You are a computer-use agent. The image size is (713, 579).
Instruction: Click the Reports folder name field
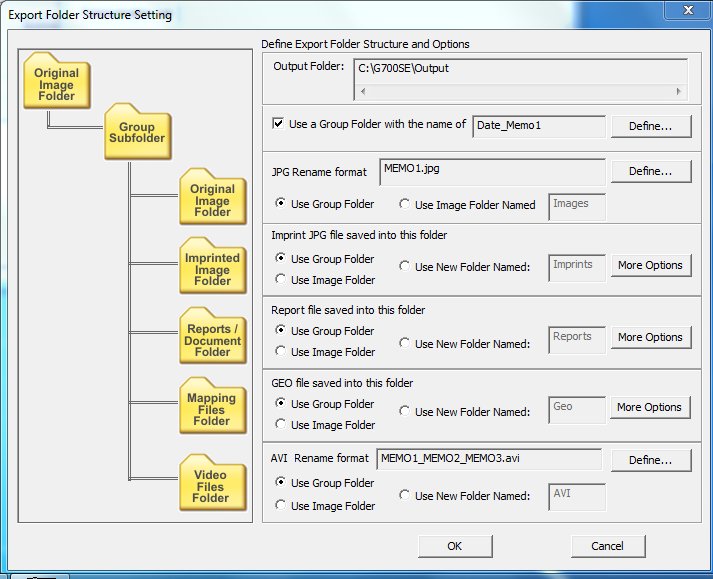pos(577,340)
